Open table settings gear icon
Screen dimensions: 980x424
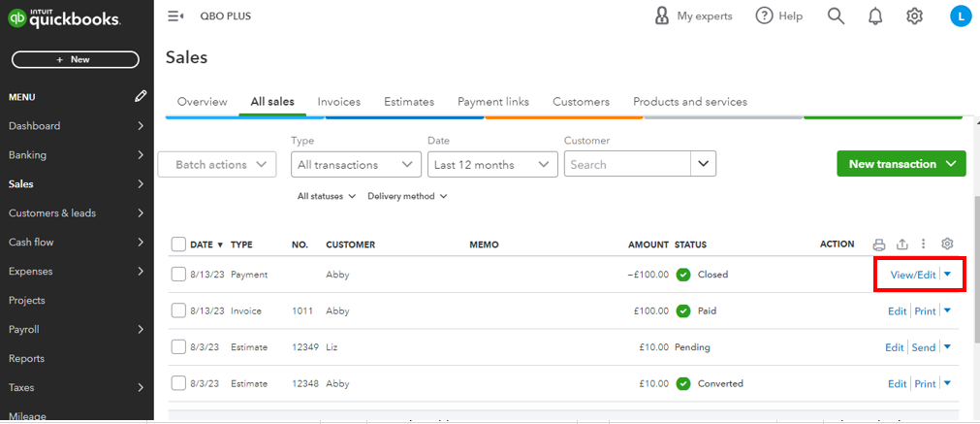click(948, 245)
